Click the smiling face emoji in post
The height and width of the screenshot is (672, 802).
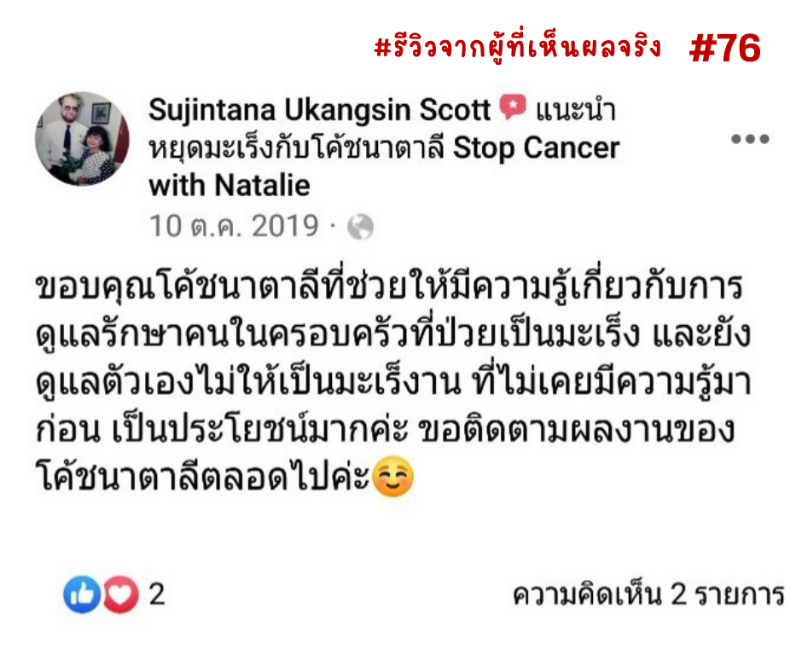point(392,477)
